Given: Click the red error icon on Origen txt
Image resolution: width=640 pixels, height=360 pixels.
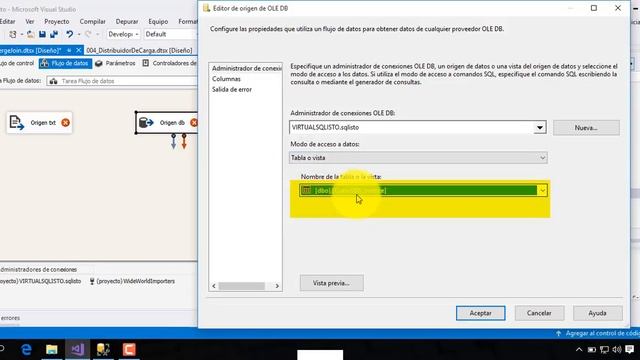Looking at the screenshot, I should point(65,122).
